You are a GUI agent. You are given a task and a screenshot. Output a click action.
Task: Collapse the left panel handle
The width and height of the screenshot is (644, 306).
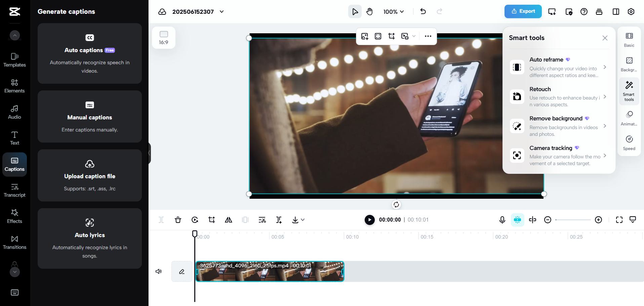[149, 153]
